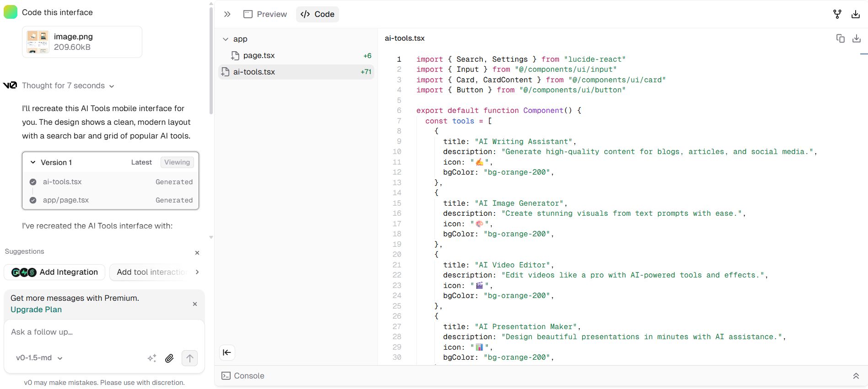Click the Add Integration suggestion button
The width and height of the screenshot is (868, 389).
54,272
